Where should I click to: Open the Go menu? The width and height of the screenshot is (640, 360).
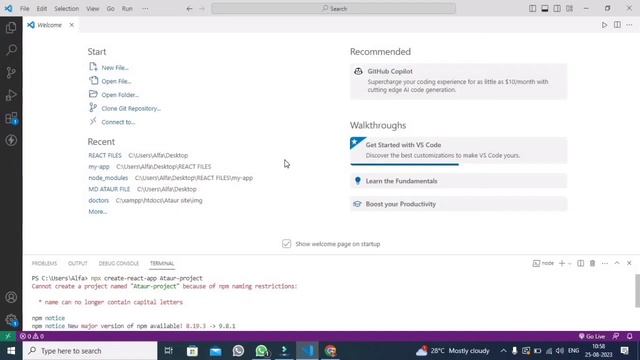111,9
